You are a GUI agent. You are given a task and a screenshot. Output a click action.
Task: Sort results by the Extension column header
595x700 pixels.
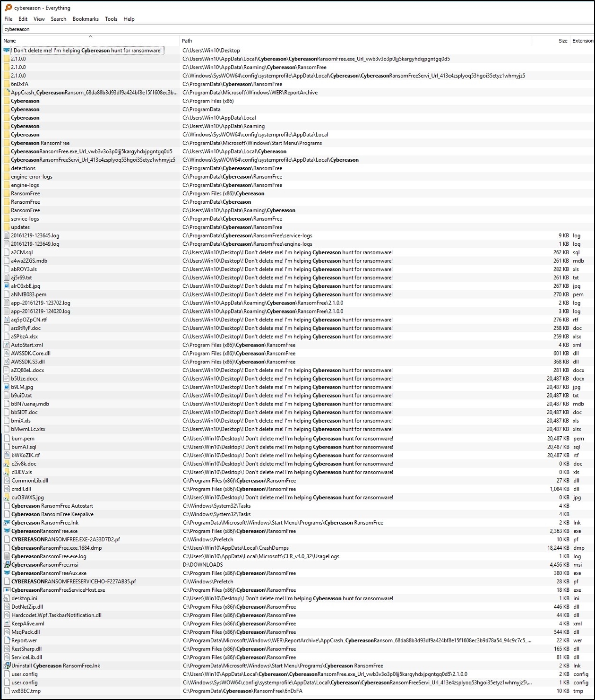582,41
